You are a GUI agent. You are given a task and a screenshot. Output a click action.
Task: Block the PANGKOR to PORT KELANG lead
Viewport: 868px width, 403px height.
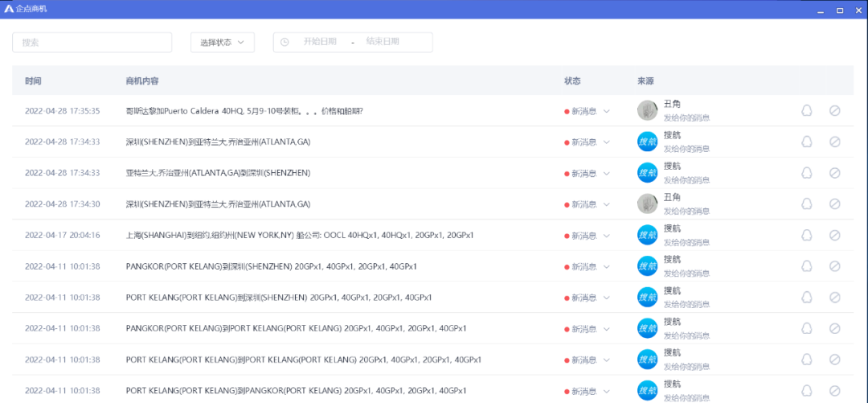[834, 328]
